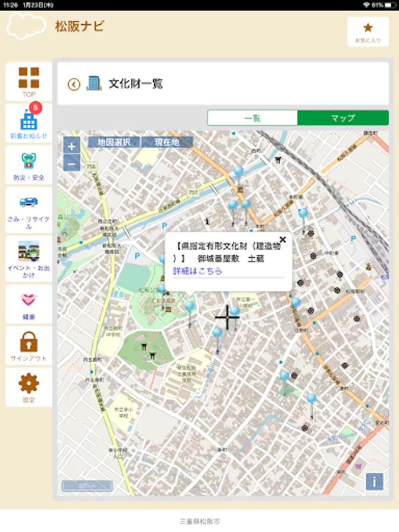Open the ごみ・リサイクル truck section
This screenshot has width=399, height=532.
[29, 210]
